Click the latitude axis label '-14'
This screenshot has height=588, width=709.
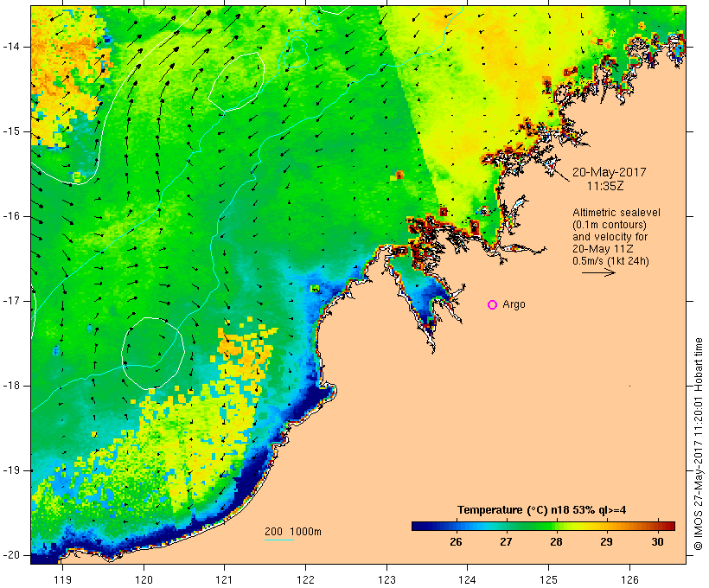(11, 47)
